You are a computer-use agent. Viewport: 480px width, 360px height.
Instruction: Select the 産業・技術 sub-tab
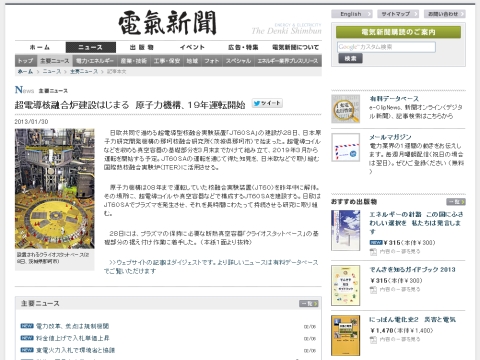(x=134, y=61)
